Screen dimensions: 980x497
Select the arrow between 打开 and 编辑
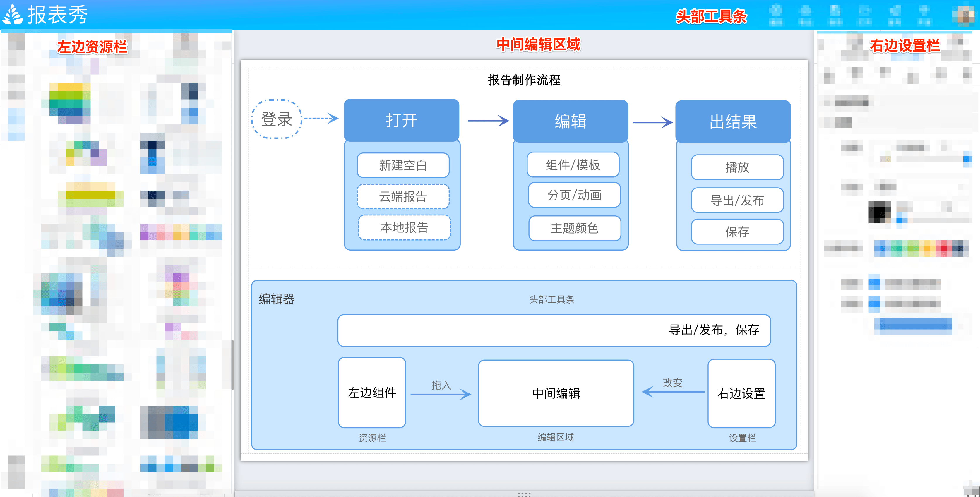489,121
